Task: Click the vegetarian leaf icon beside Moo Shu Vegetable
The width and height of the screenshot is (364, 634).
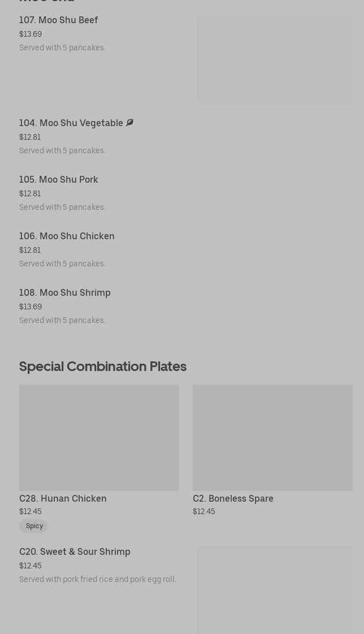Action: [x=129, y=123]
